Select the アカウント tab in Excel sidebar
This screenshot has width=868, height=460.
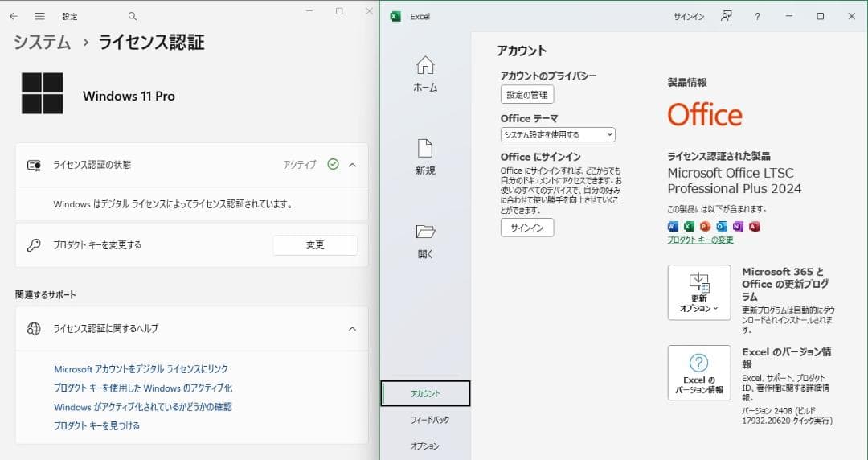[426, 393]
